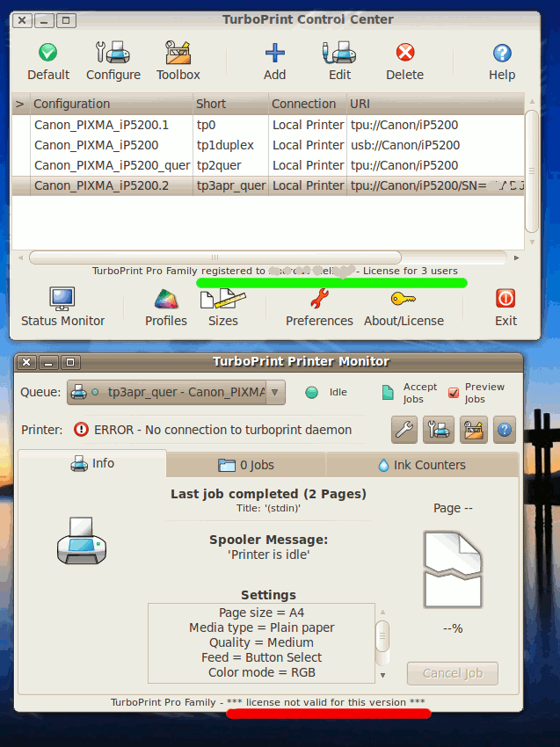Switch to the Ink Counters tab
This screenshot has width=560, height=747.
(x=421, y=464)
